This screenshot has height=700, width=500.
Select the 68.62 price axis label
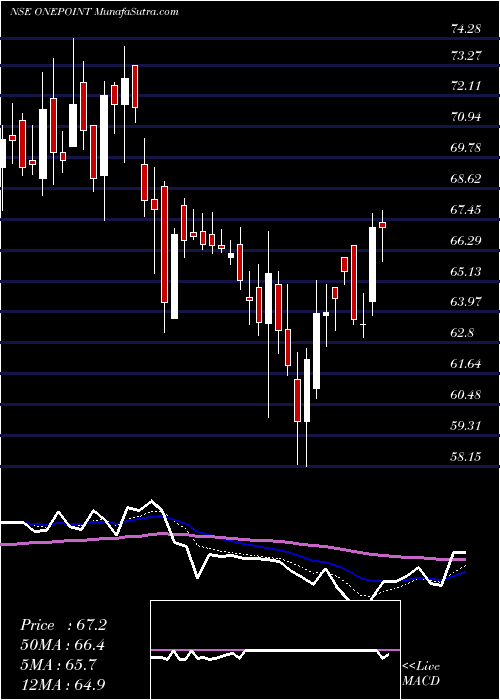466,179
